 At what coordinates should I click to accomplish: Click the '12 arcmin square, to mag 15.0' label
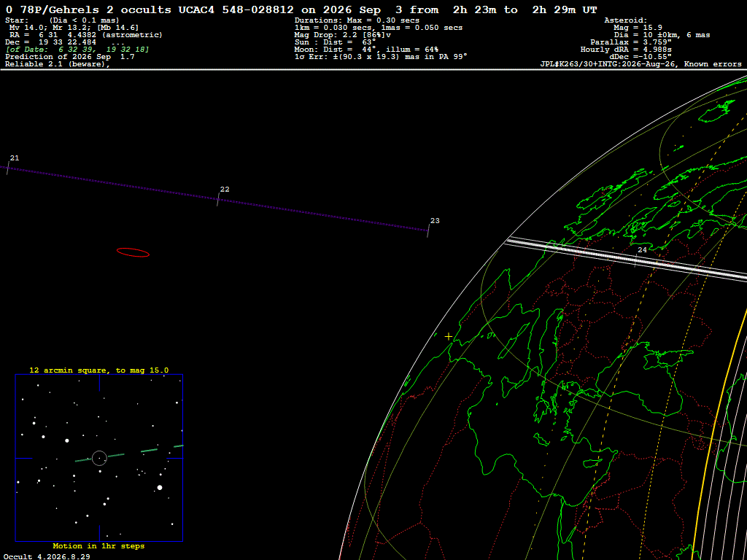[99, 370]
